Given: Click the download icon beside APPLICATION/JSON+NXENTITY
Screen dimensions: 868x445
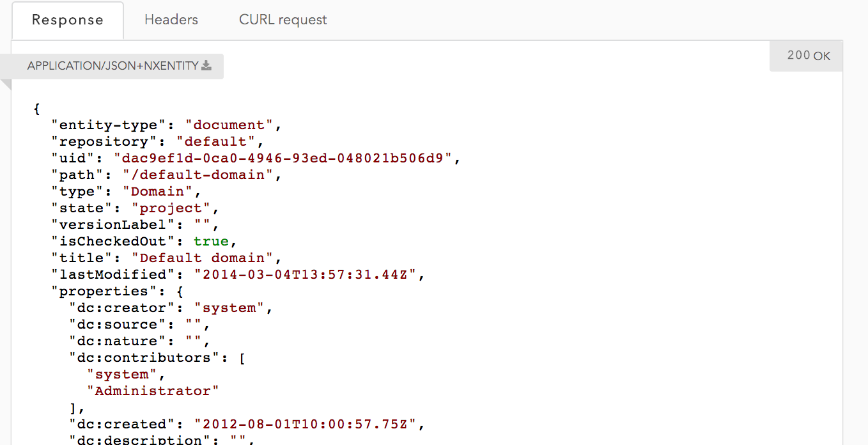Looking at the screenshot, I should (206, 66).
